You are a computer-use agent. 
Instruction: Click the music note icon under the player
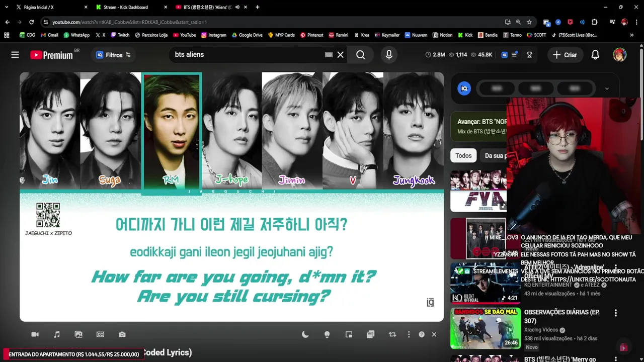[57, 334]
